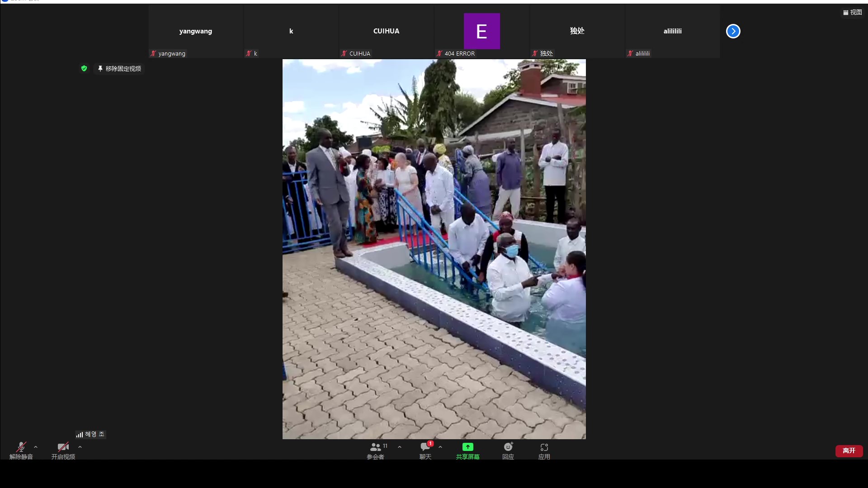The height and width of the screenshot is (488, 868).
Task: Expand video options arrow beside camera
Action: click(x=80, y=447)
